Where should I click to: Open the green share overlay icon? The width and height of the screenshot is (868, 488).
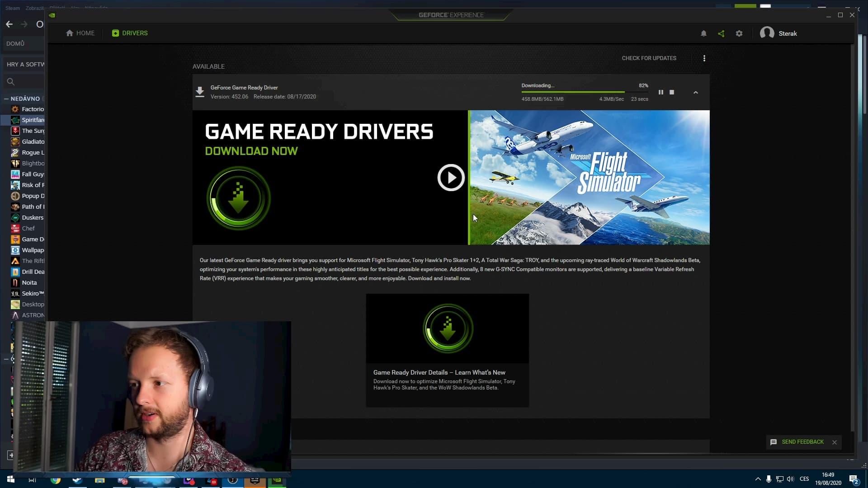click(x=721, y=33)
